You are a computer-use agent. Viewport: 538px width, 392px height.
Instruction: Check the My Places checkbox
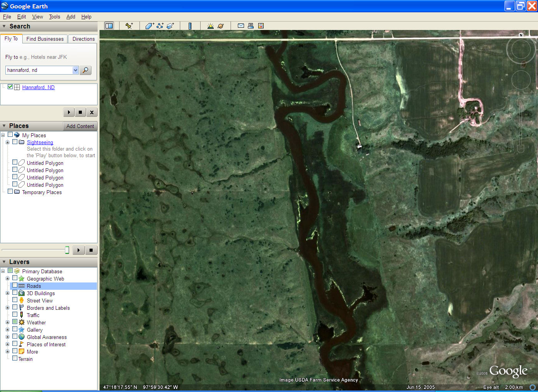(x=10, y=135)
